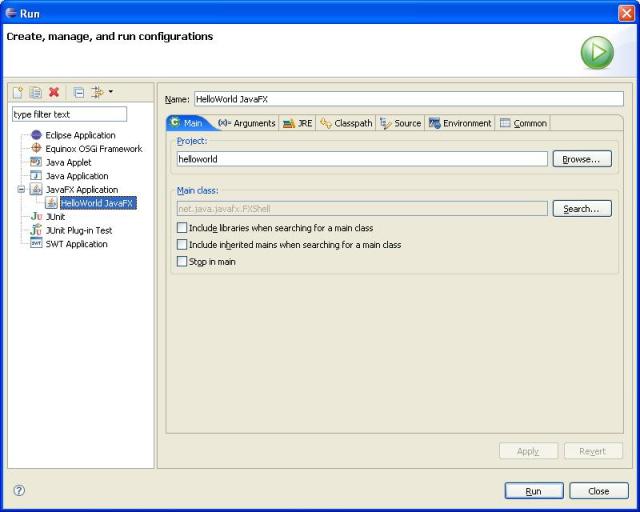The height and width of the screenshot is (512, 640).
Task: Select Java Applet in the tree
Action: click(69, 162)
